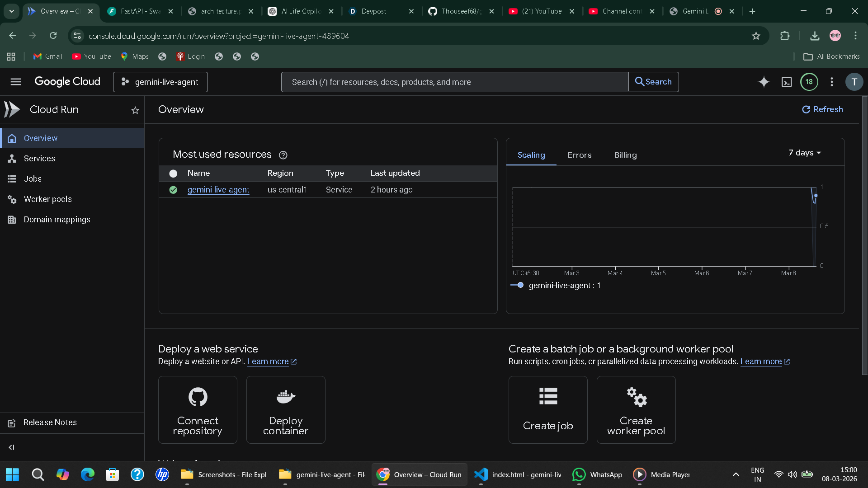Collapse the left sidebar navigation panel
This screenshot has height=488, width=868.
[12, 447]
